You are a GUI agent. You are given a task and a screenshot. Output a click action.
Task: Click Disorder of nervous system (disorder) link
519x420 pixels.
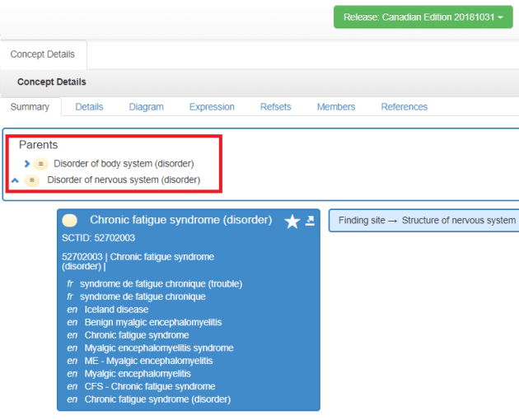pos(124,180)
